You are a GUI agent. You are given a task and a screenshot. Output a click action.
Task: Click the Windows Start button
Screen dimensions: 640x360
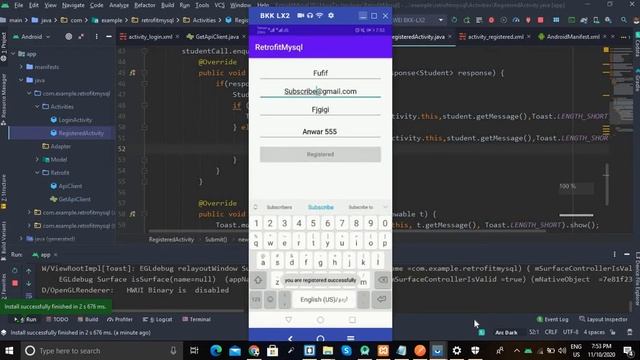coord(9,351)
